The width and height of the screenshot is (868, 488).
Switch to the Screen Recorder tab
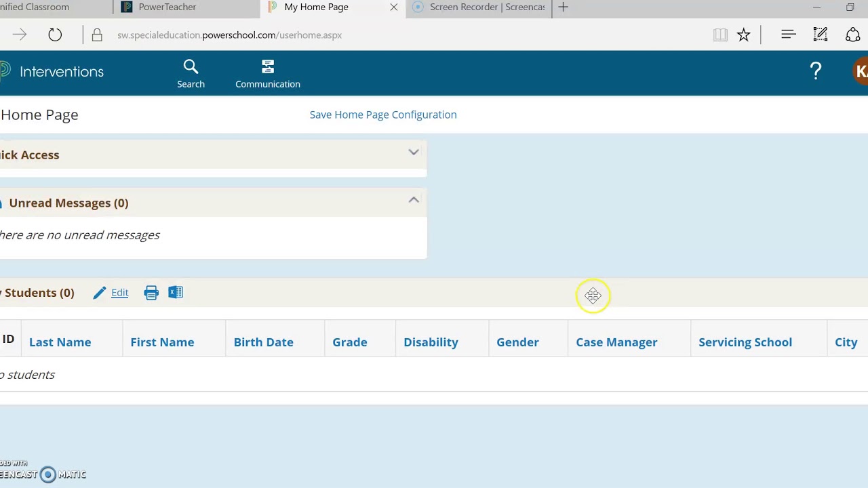(x=479, y=7)
